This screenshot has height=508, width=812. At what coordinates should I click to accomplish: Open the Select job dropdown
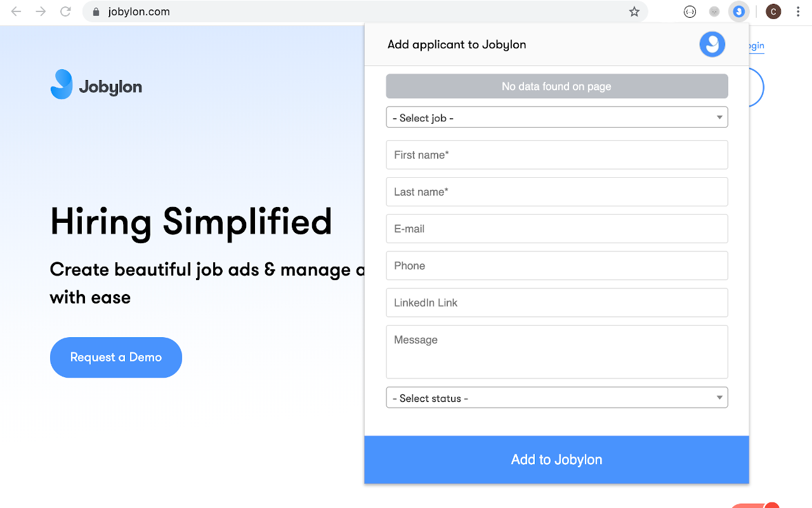556,117
